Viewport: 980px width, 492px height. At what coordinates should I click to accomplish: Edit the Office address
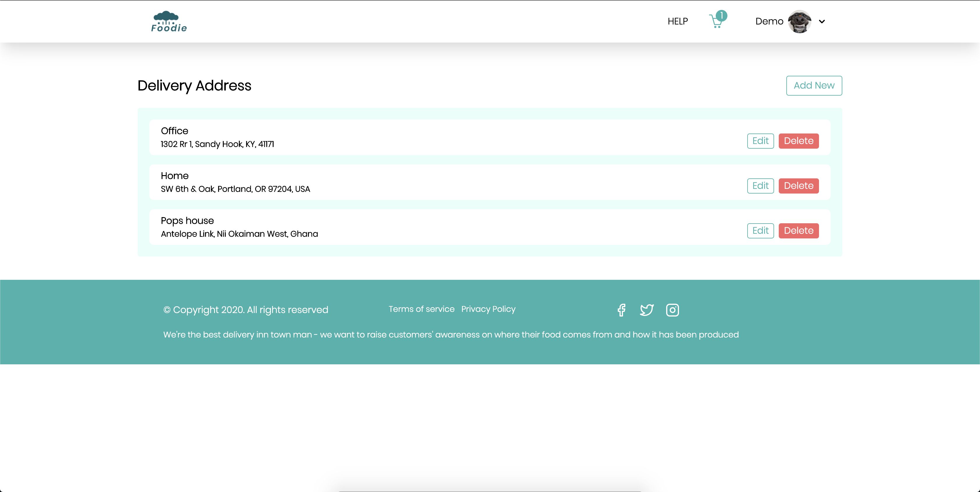(760, 141)
